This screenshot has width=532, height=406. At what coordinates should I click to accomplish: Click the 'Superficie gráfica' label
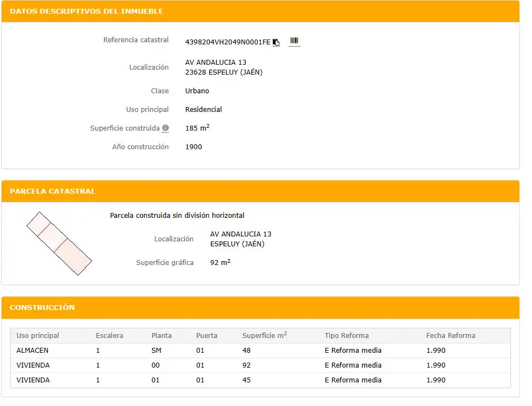165,262
